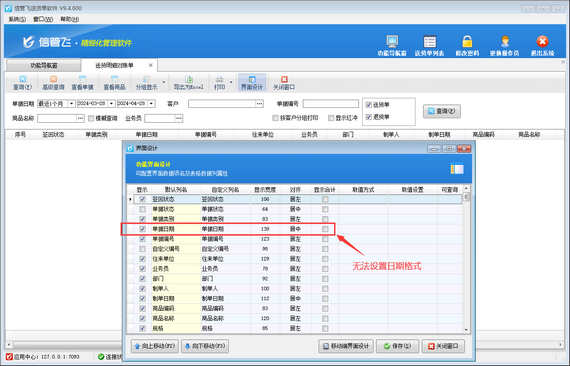Click the 查看单据 toolbar icon
Viewport: 570px width, 366px height.
tap(83, 79)
